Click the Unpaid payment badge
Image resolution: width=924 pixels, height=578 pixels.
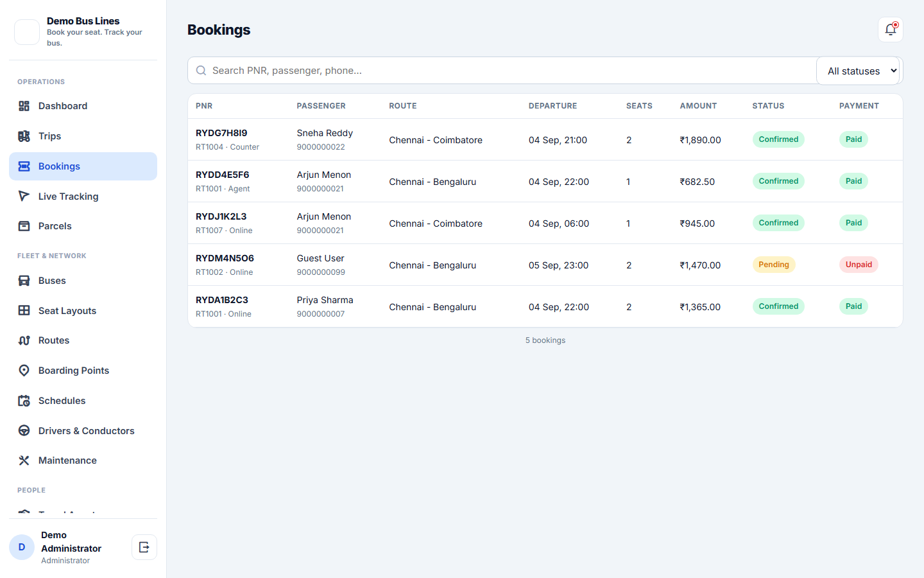point(859,265)
